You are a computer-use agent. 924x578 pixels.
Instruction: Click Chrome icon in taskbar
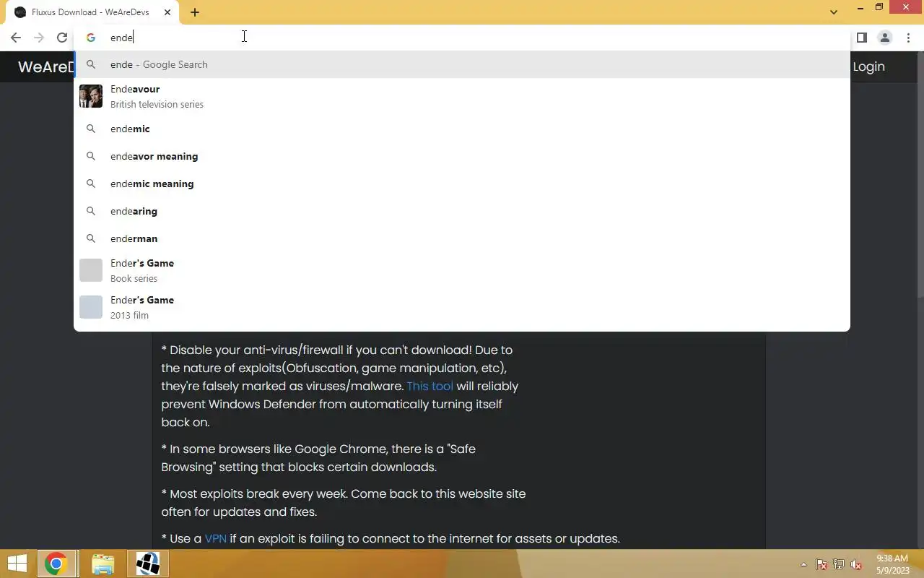[56, 564]
